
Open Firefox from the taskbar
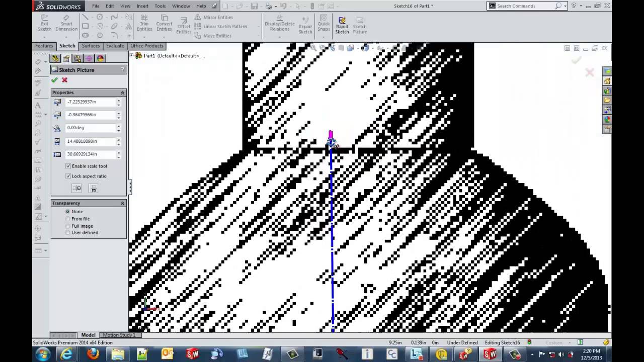click(x=93, y=354)
